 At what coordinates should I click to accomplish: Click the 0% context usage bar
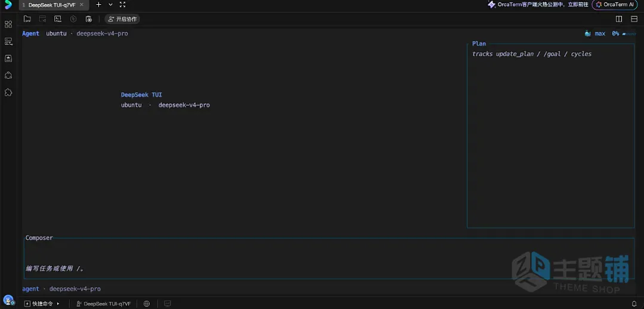pyautogui.click(x=624, y=33)
